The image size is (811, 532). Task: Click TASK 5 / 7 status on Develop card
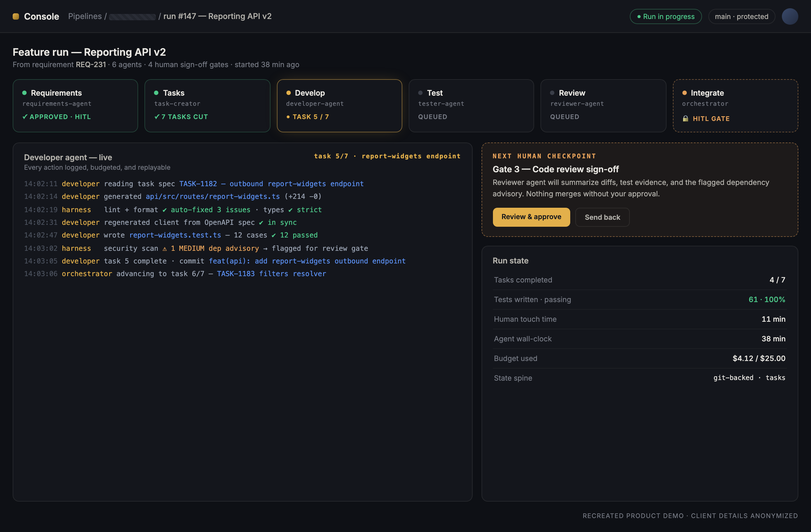pos(310,117)
